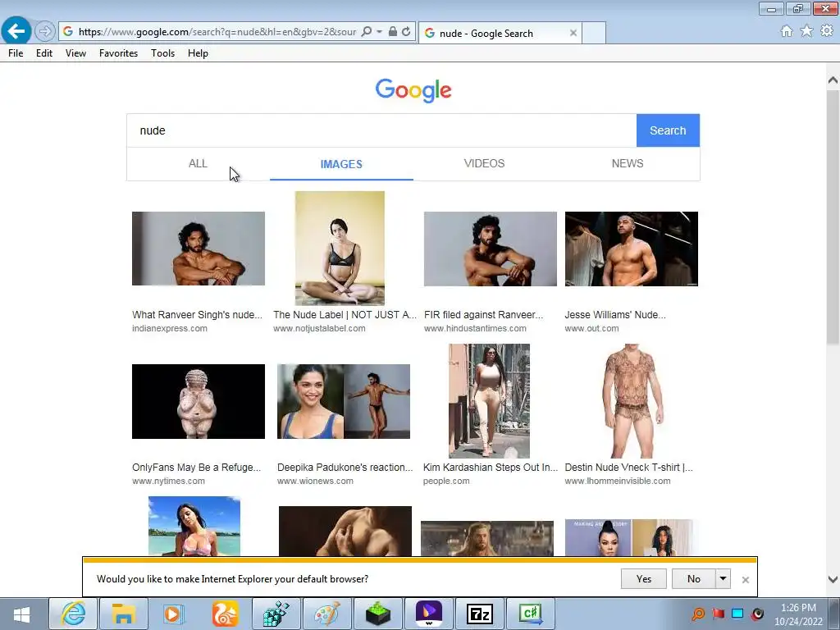The width and height of the screenshot is (840, 630).
Task: Click the Refresh page icon
Action: coord(406,32)
